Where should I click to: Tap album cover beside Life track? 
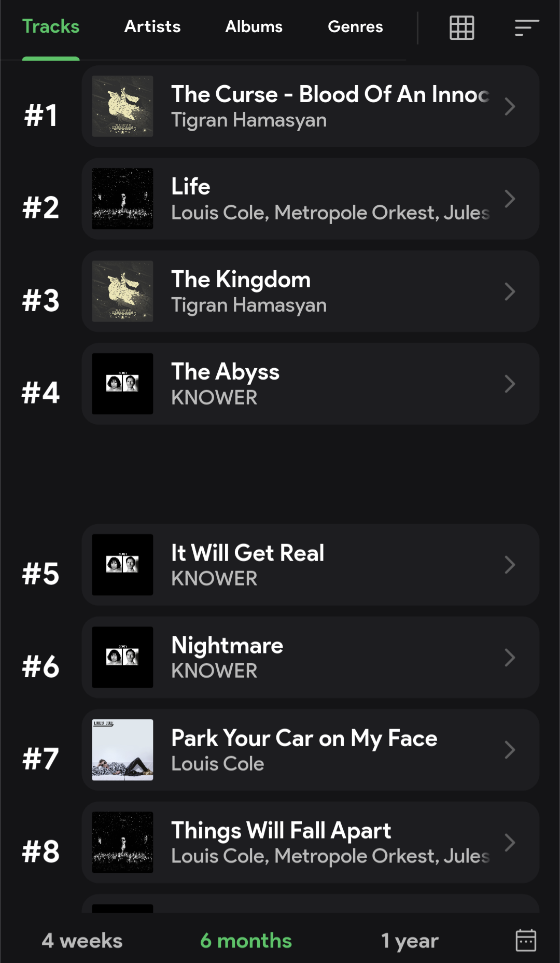point(122,199)
